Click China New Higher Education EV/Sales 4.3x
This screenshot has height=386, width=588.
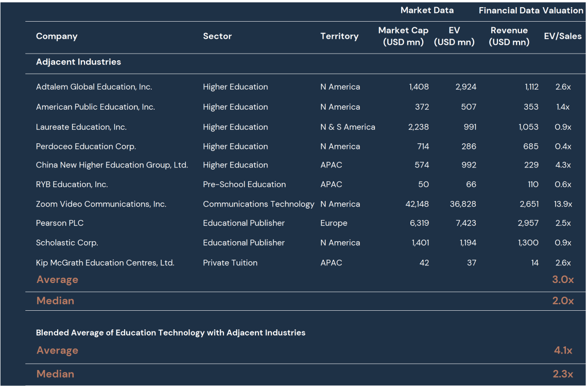[x=563, y=165]
